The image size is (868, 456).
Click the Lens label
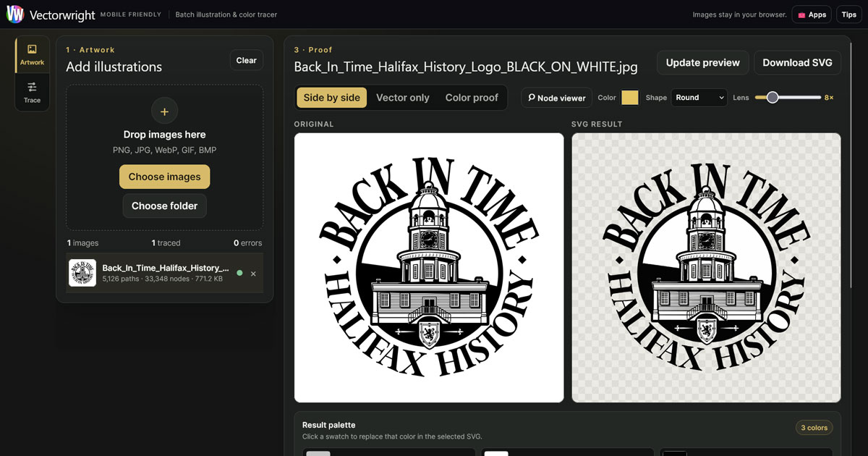(x=741, y=98)
